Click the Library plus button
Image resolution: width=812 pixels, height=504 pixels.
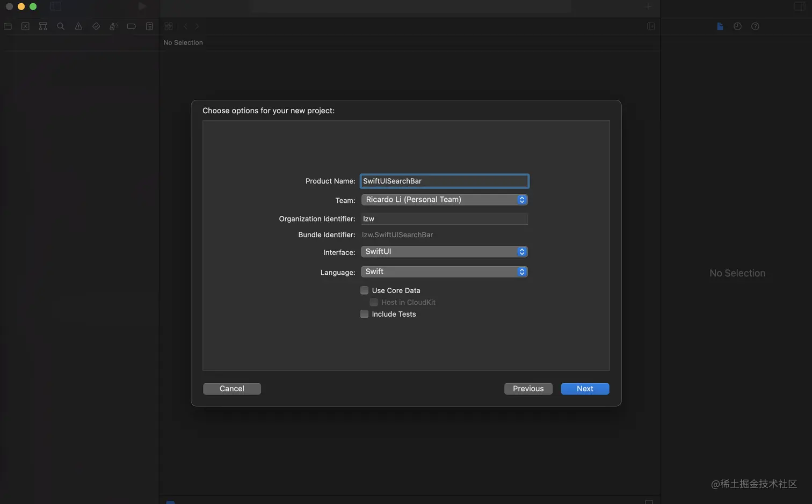(x=649, y=6)
